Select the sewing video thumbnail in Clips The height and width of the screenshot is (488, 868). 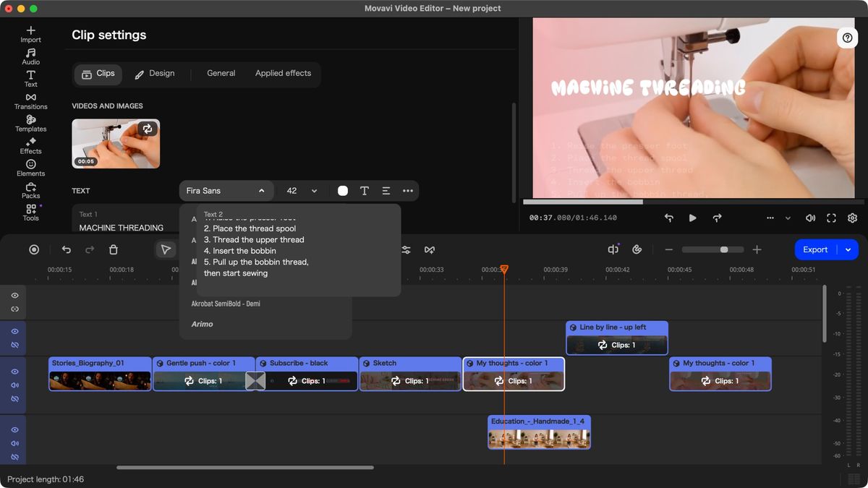point(116,144)
